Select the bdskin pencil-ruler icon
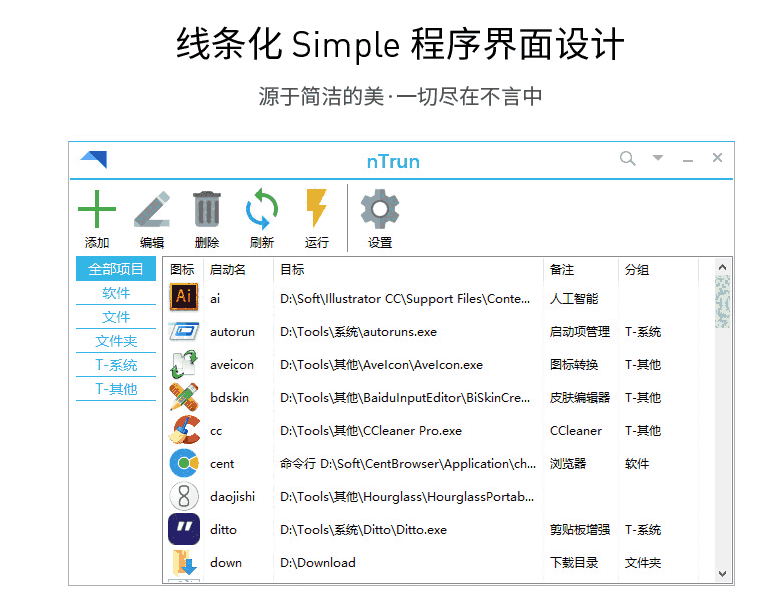The image size is (773, 592). coord(184,397)
